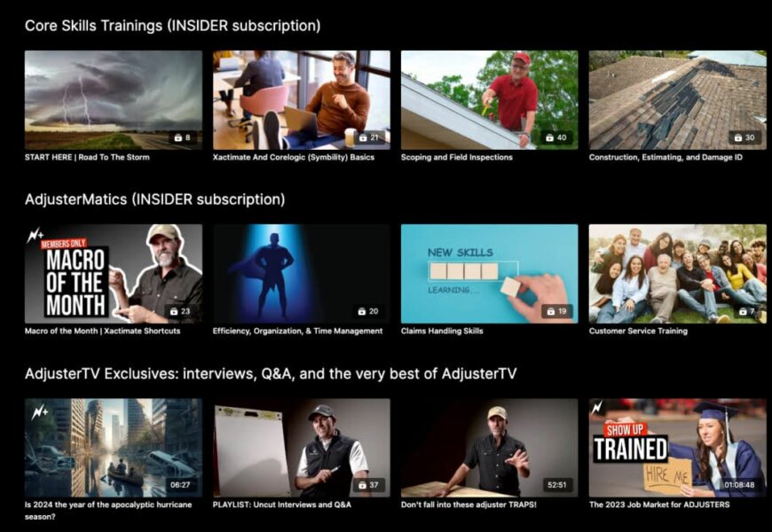Open PLAYLIST: Uncut Interviews and Q&A
Image resolution: width=772 pixels, height=532 pixels.
300,448
